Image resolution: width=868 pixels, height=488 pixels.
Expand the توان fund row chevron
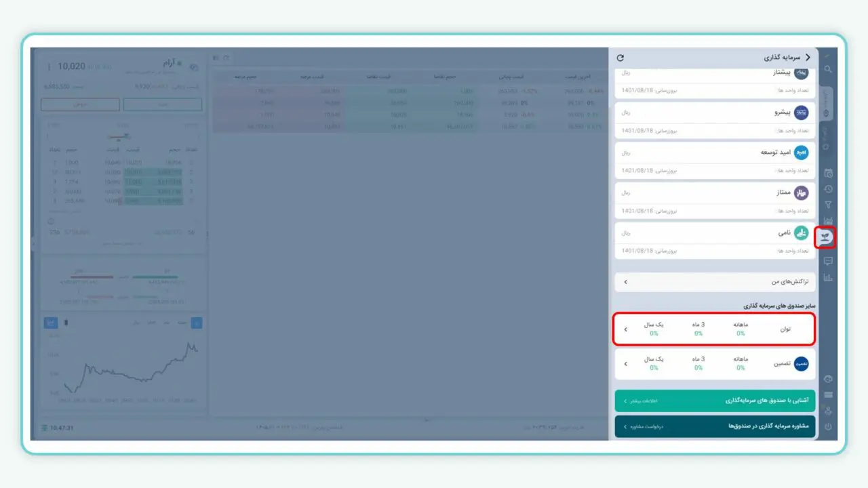625,329
